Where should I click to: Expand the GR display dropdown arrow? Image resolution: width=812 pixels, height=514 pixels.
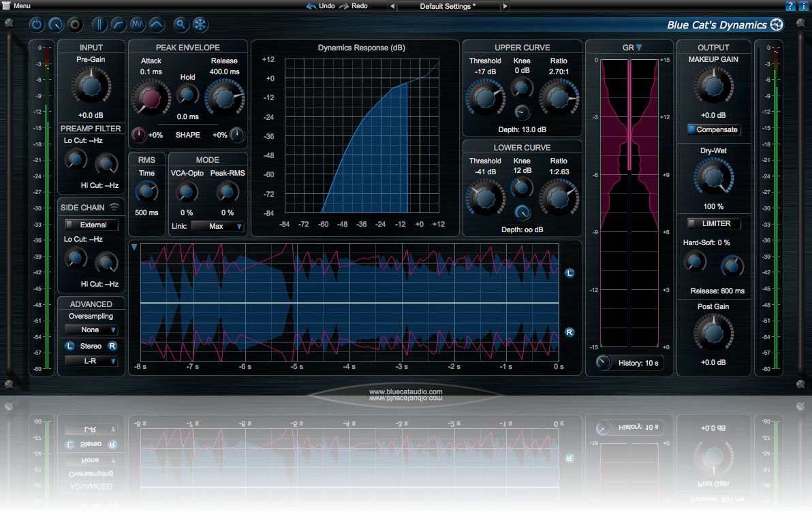coord(638,48)
